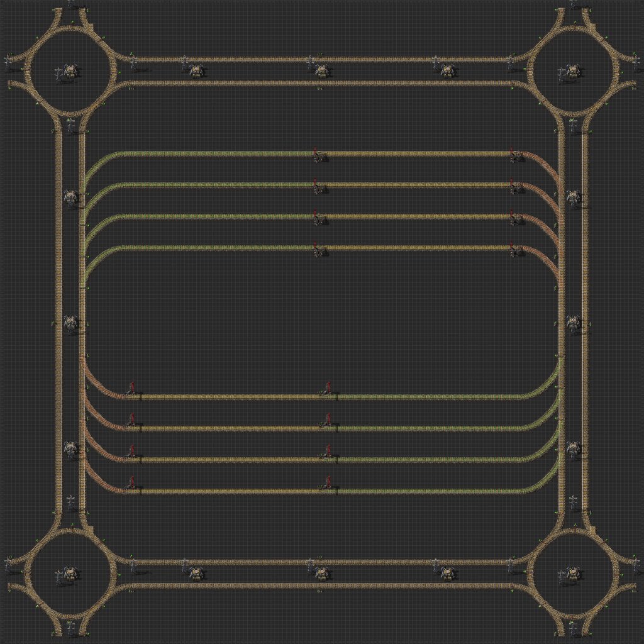Image resolution: width=644 pixels, height=644 pixels.
Task: Select the power pole left of the bottom-right roundabout
Action: tap(510, 565)
